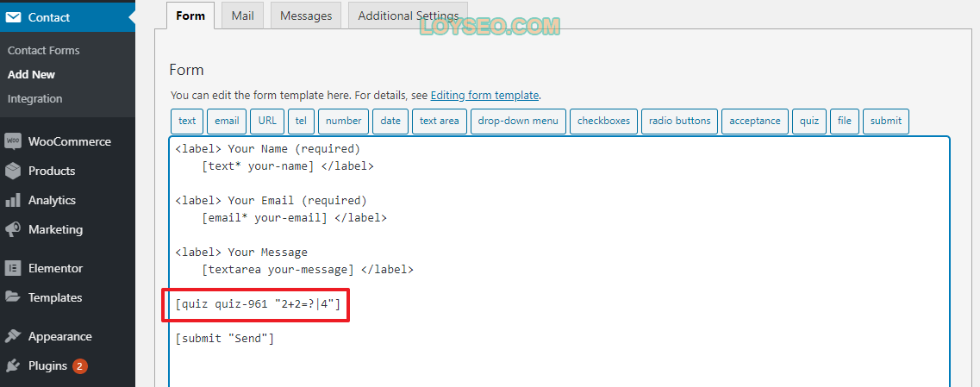Click the Your Message label line

tap(241, 253)
